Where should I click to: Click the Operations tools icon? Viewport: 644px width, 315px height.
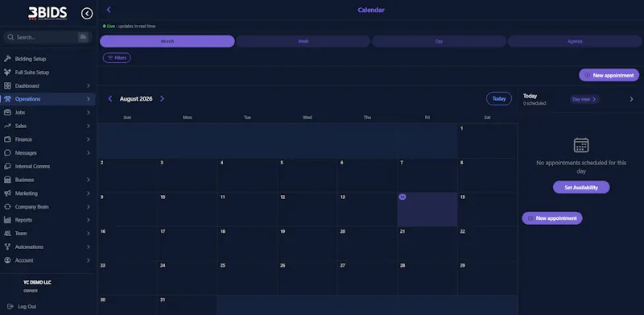tap(7, 99)
